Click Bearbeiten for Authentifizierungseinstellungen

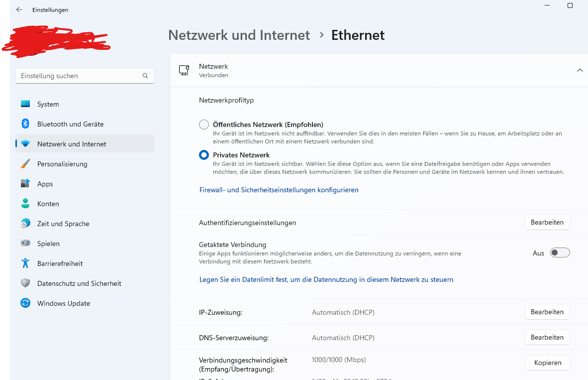point(547,222)
